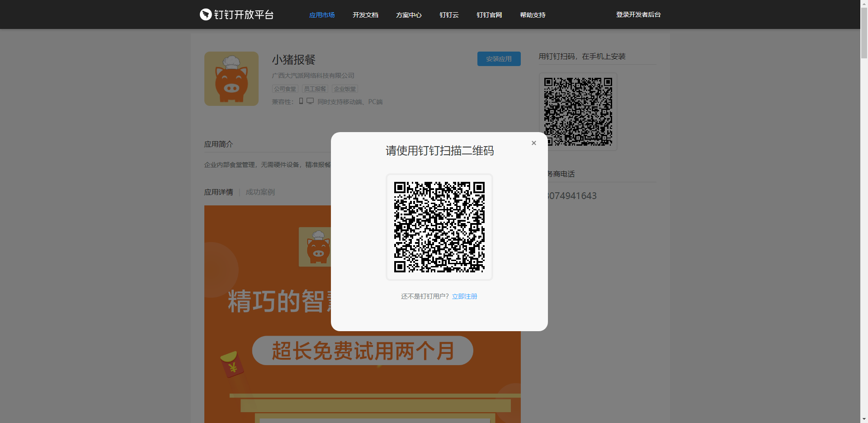Click the page scrollbar up arrow
This screenshot has height=423, width=868.
tap(864, 4)
